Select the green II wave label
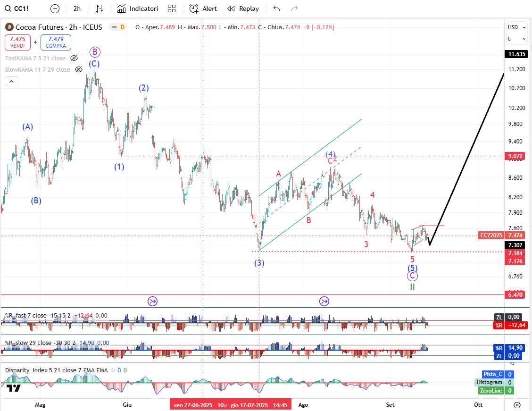Viewport: 532px width, 411px height. pyautogui.click(x=412, y=287)
